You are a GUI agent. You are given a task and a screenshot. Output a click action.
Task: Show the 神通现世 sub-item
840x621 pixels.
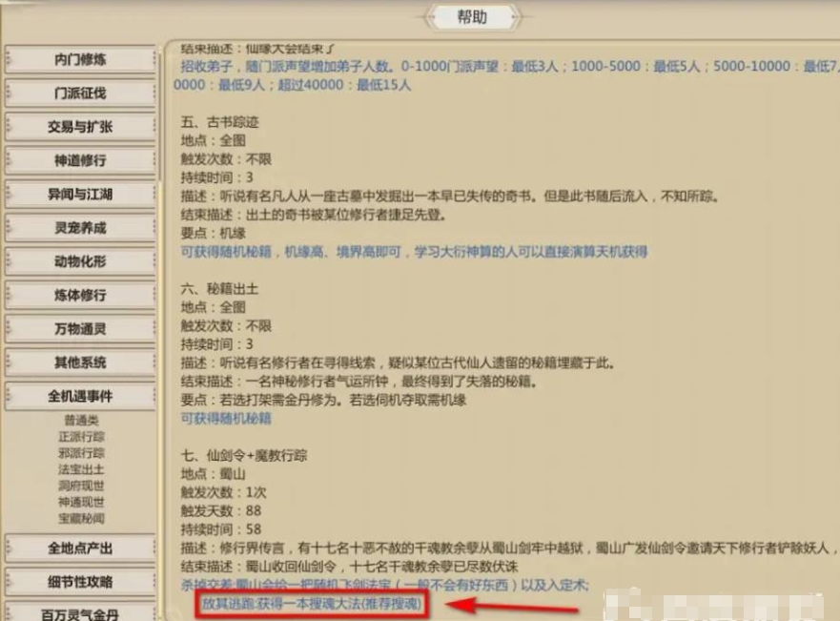click(81, 502)
